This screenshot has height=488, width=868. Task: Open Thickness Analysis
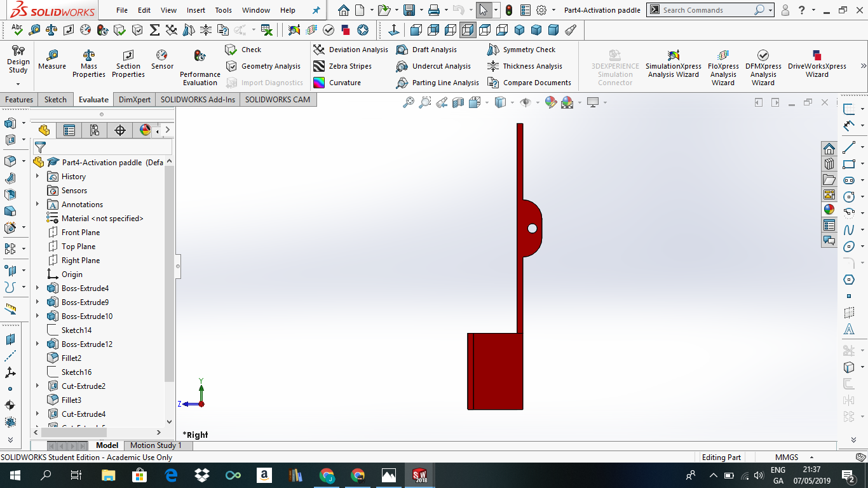[x=525, y=66]
